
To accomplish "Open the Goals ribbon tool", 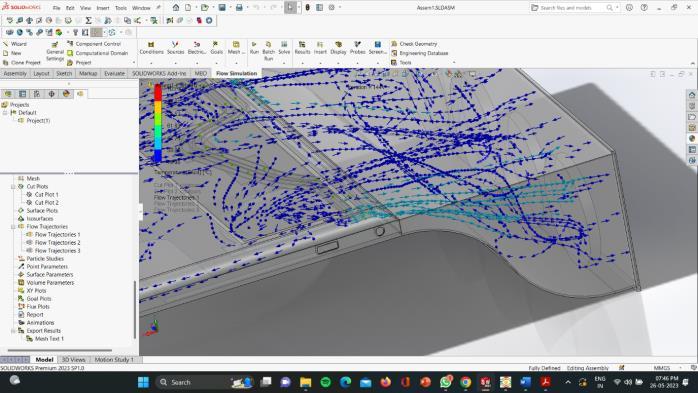I will pos(216,48).
